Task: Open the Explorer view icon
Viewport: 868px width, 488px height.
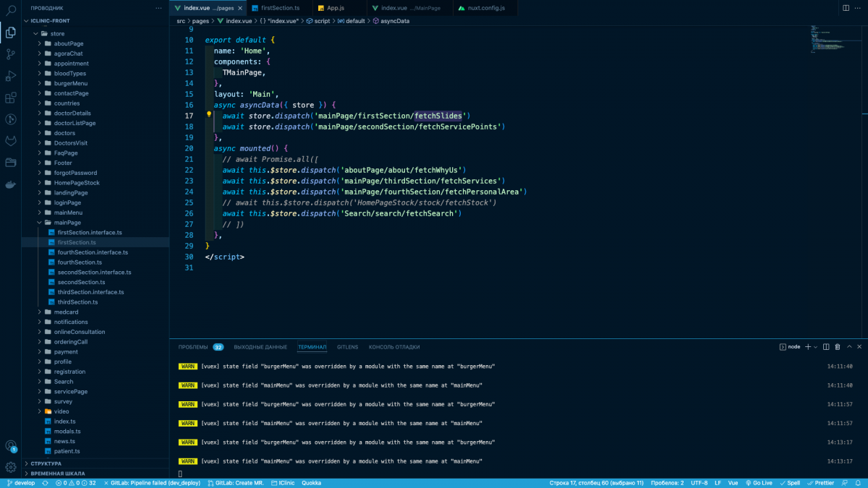Action: click(x=11, y=32)
